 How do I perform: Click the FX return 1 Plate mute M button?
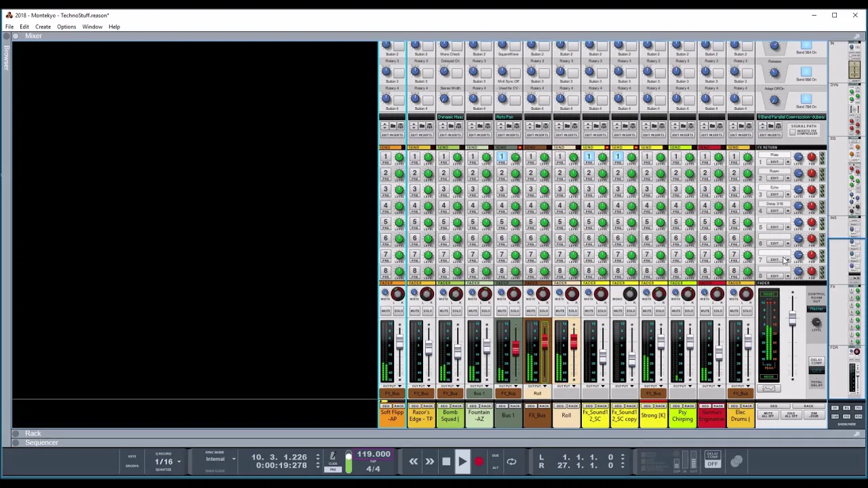pos(788,162)
